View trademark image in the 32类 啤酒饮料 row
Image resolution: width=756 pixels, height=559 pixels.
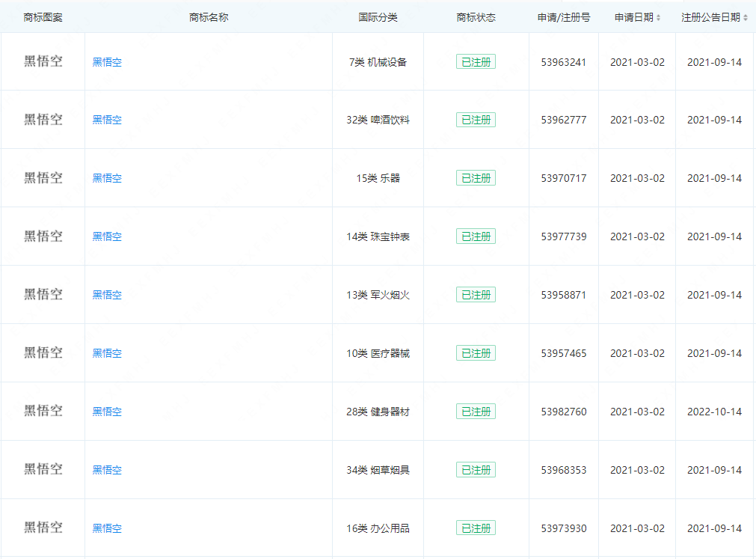tap(43, 120)
